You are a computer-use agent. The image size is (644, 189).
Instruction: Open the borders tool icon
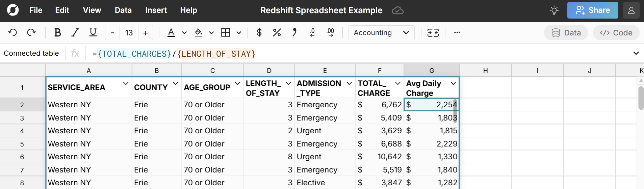[x=226, y=33]
